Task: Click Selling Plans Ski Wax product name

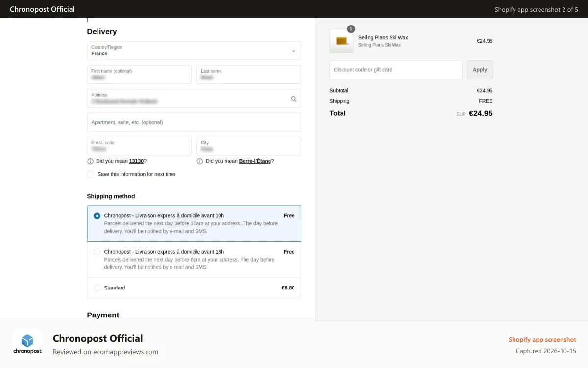Action: click(x=383, y=38)
